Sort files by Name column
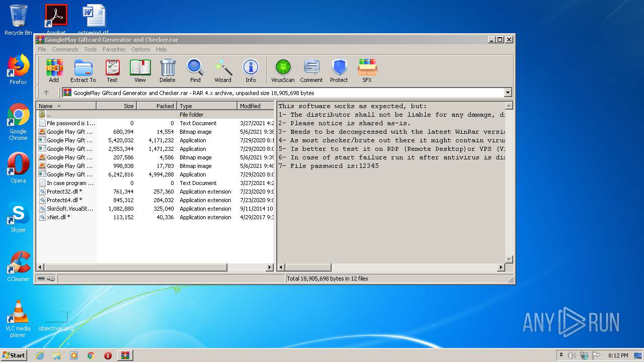 [x=66, y=106]
